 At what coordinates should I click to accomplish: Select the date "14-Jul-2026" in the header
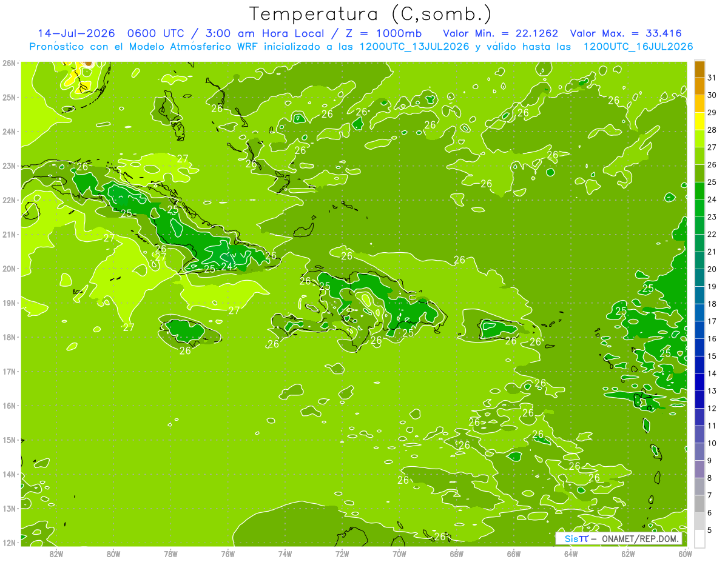77,33
